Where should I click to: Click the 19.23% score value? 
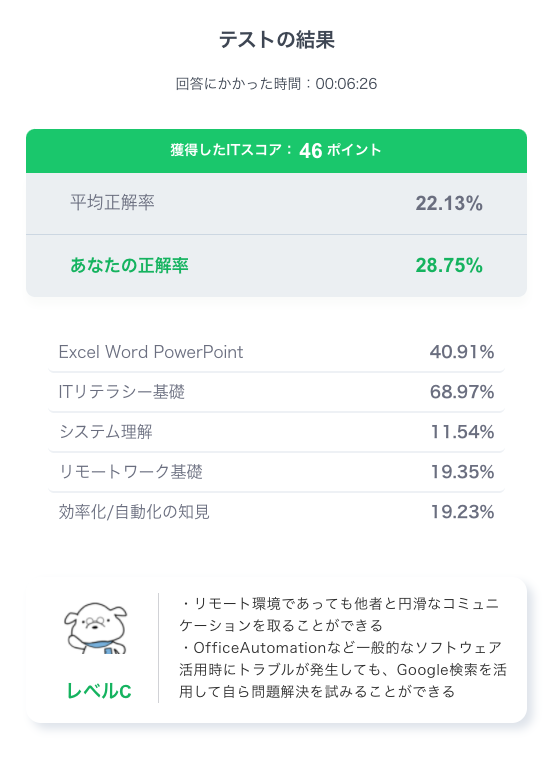pyautogui.click(x=463, y=512)
